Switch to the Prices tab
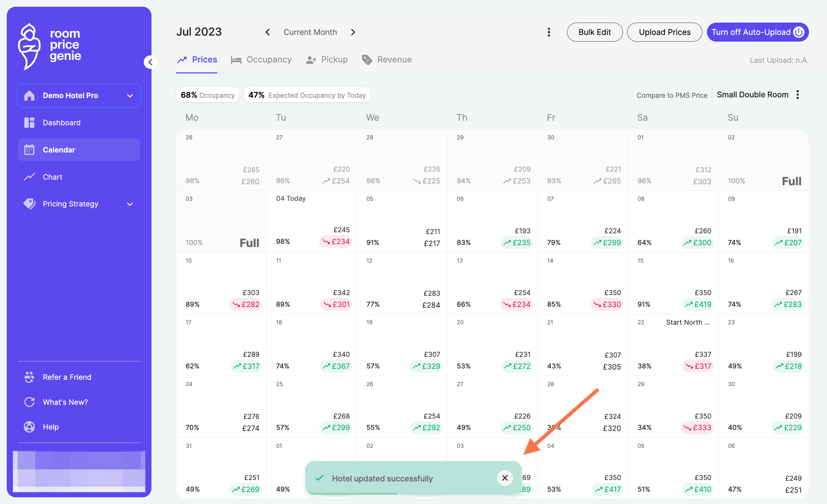The image size is (827, 504). coord(197,60)
